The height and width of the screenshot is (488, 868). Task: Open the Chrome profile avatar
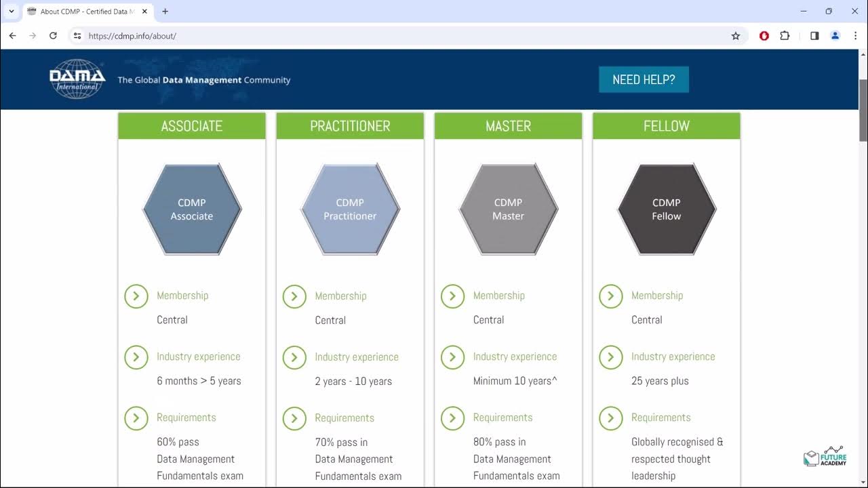point(835,36)
